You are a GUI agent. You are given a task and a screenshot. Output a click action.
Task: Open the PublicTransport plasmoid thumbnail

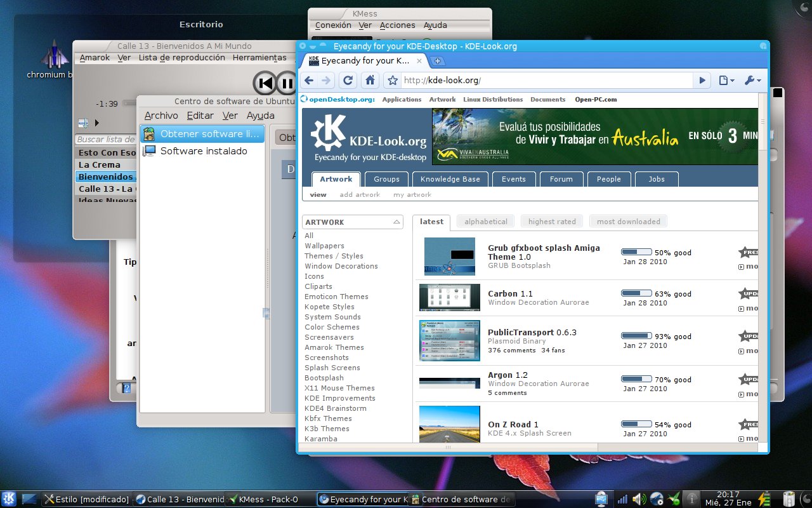click(449, 340)
